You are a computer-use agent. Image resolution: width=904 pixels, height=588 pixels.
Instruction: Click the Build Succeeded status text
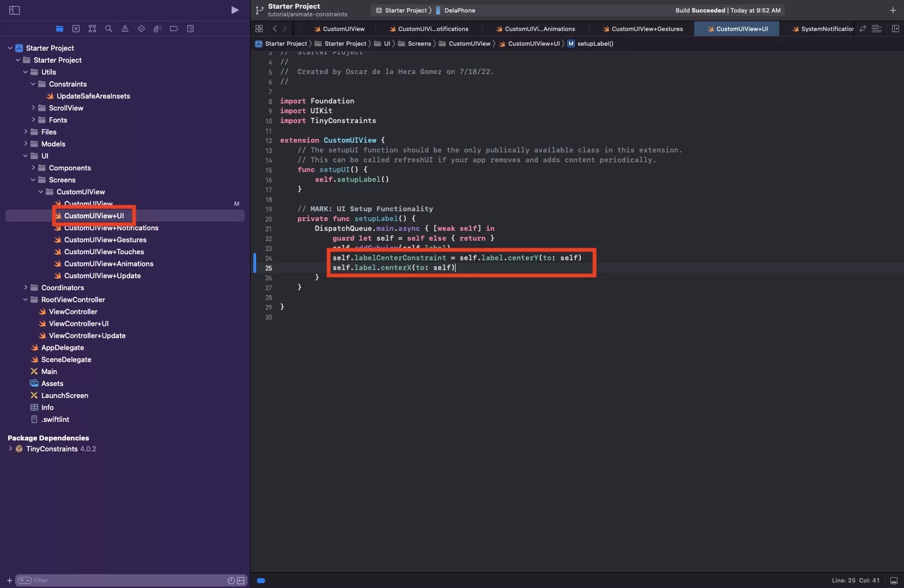click(700, 10)
